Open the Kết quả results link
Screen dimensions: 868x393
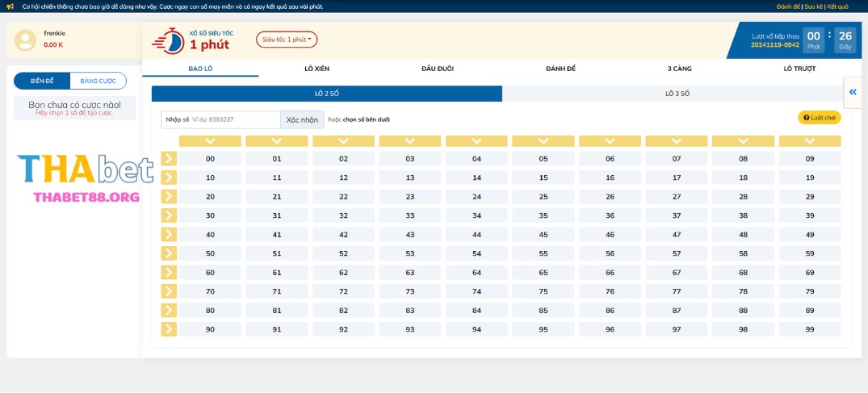coord(837,6)
